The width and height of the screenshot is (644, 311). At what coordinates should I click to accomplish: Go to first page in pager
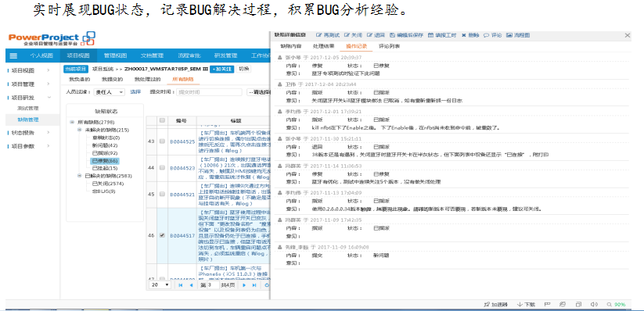coord(181,284)
